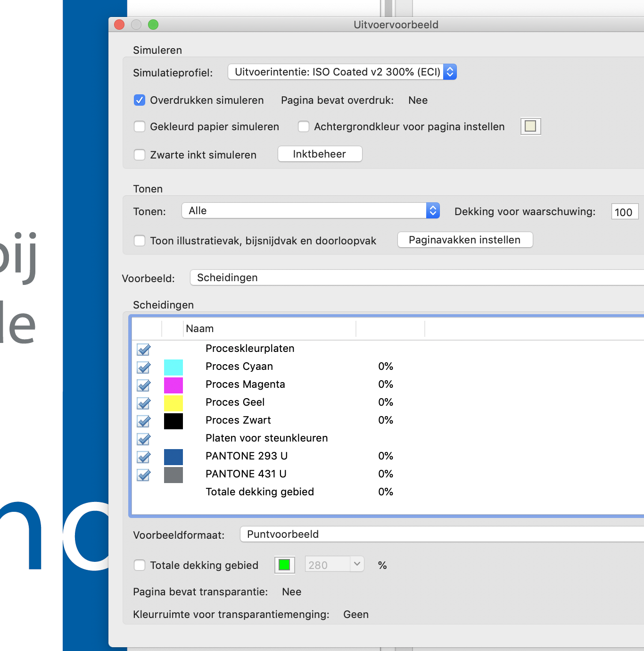644x651 pixels.
Task: Hide the Proces Magenta separation
Action: [x=143, y=385]
